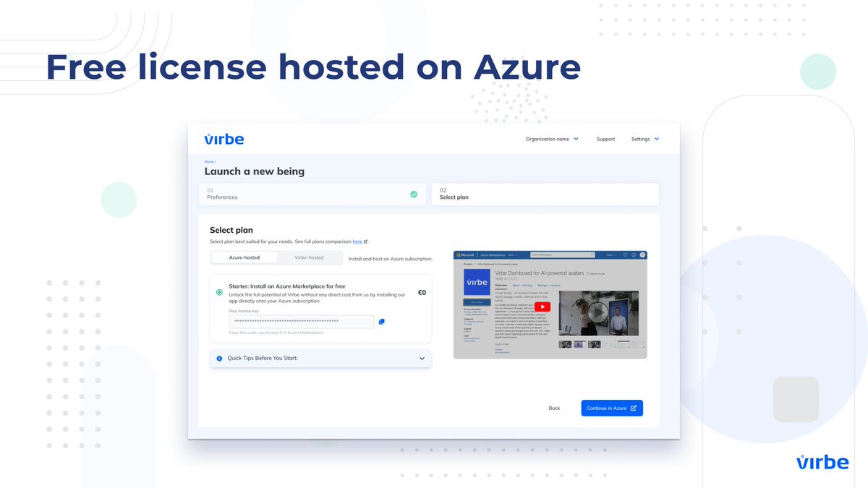
Task: Click the user avatar in the Azure Marketplace preview
Action: coord(642,254)
